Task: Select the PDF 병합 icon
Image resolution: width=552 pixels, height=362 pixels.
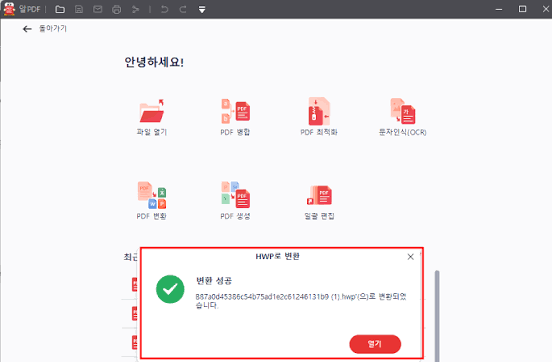Action: 236,111
